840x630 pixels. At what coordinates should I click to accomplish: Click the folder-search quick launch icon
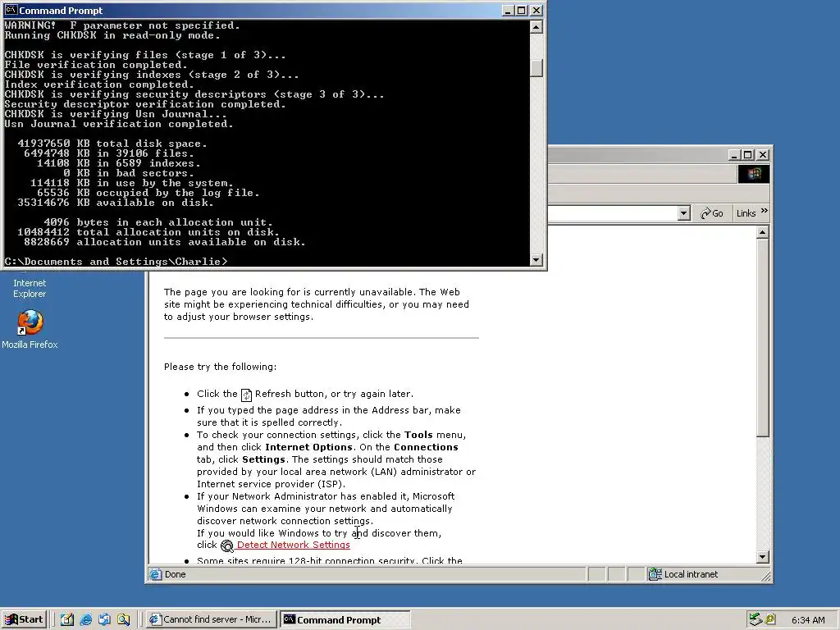(x=124, y=619)
